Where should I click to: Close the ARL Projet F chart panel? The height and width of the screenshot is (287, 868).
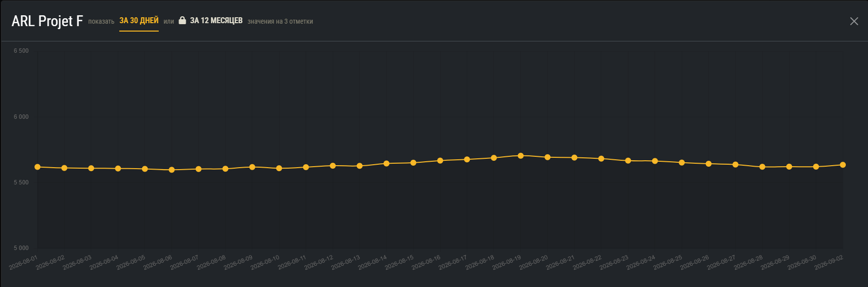coord(854,21)
